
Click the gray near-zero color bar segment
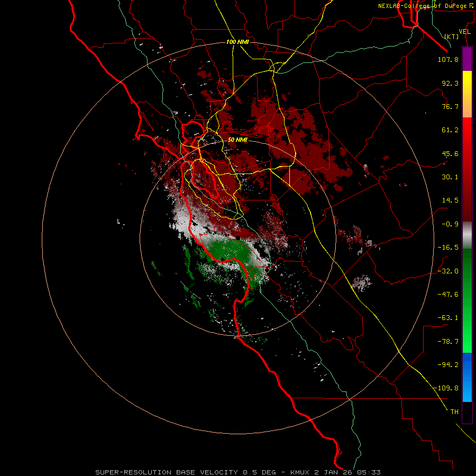click(467, 235)
